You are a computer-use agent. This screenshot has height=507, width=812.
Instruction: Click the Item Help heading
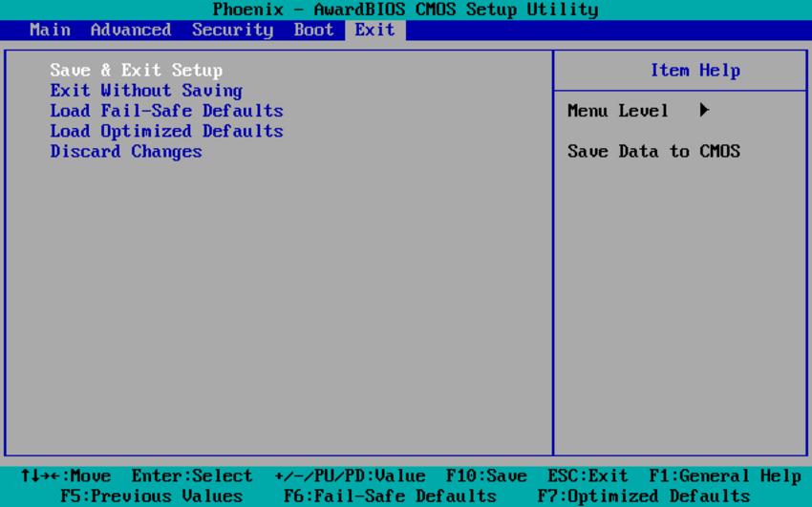pyautogui.click(x=694, y=71)
